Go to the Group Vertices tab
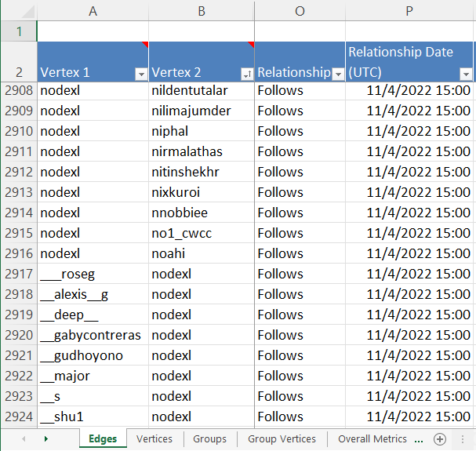The height and width of the screenshot is (451, 476). pyautogui.click(x=282, y=439)
